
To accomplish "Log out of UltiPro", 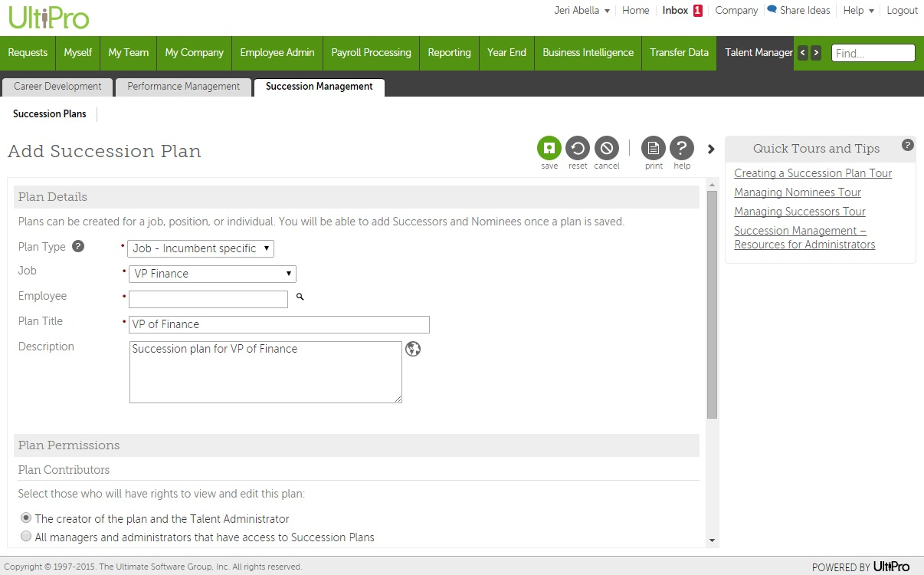I will (x=902, y=11).
